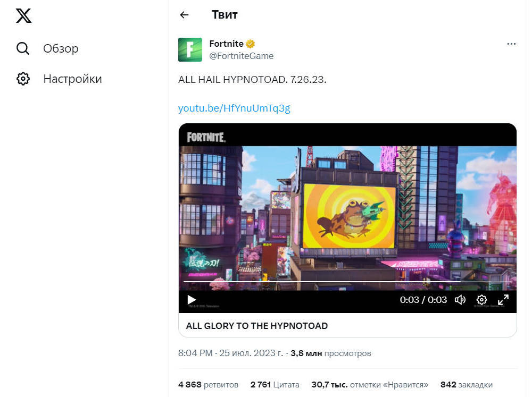The height and width of the screenshot is (397, 532).
Task: Select the Настройки menu item
Action: coord(72,79)
